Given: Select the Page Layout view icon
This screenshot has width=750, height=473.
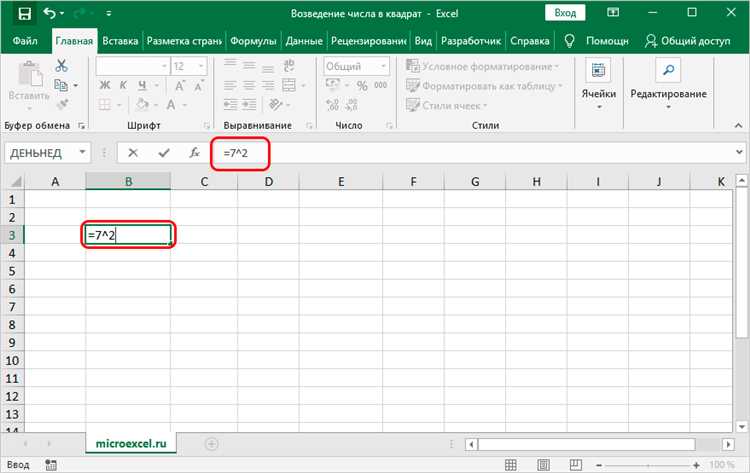Looking at the screenshot, I should tap(543, 464).
